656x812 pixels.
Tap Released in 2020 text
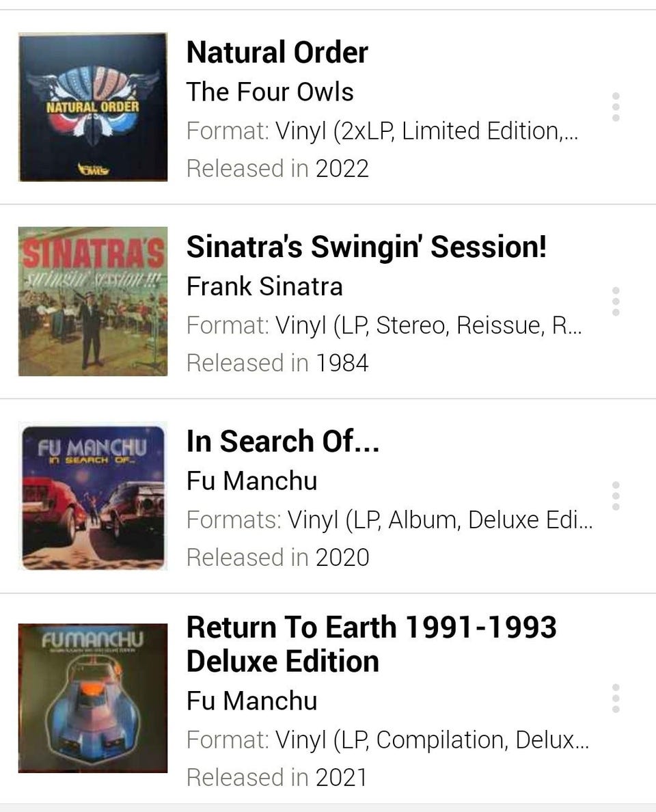tap(277, 557)
